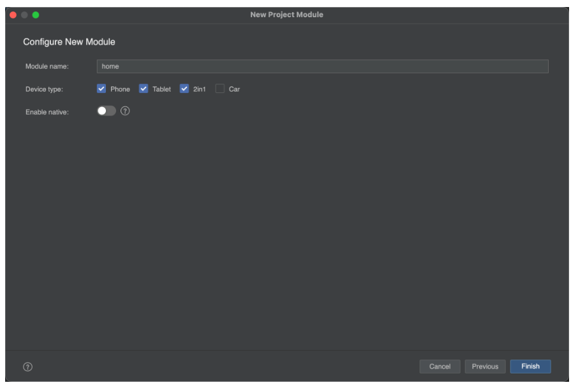
Task: Click the "Module name:" label
Action: [x=47, y=66]
